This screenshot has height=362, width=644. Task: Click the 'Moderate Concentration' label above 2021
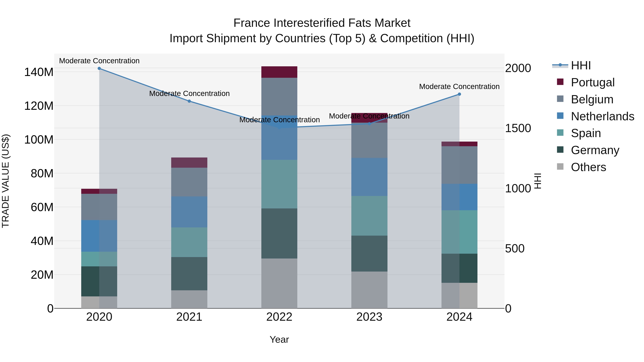pyautogui.click(x=189, y=93)
